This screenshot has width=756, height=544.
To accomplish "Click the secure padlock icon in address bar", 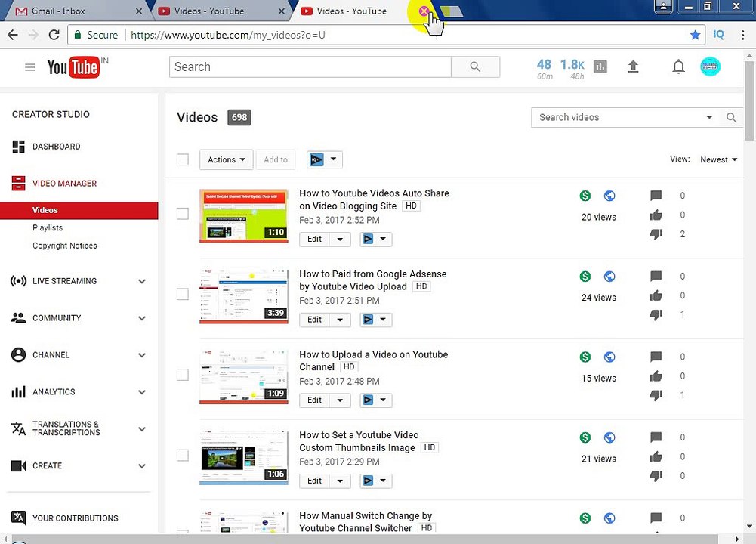I will [x=77, y=35].
